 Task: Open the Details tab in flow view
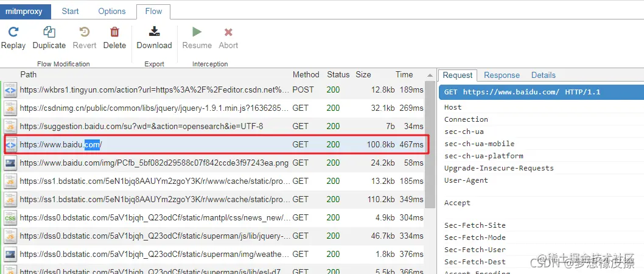tap(544, 75)
